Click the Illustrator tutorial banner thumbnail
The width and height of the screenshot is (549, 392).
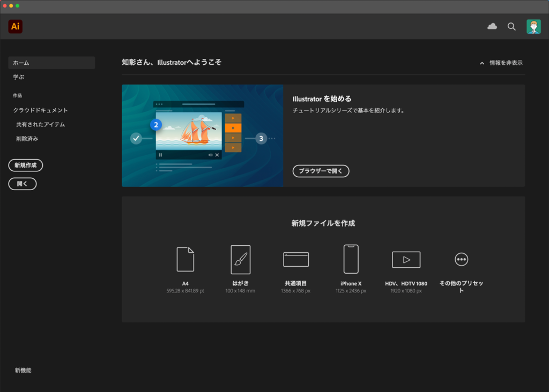point(202,135)
